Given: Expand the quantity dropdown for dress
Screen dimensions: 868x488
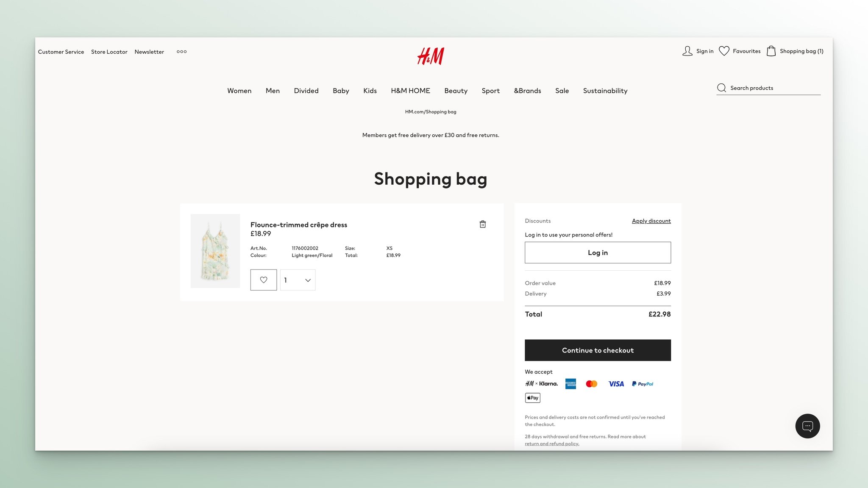Looking at the screenshot, I should [x=297, y=280].
